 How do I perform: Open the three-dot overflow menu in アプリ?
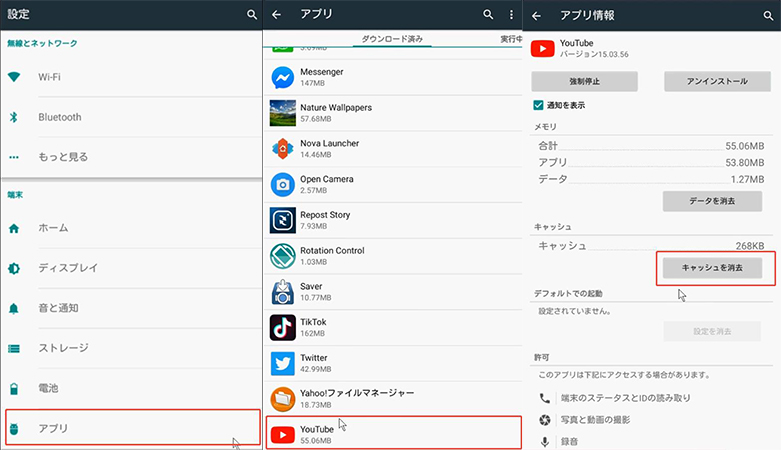(x=511, y=14)
